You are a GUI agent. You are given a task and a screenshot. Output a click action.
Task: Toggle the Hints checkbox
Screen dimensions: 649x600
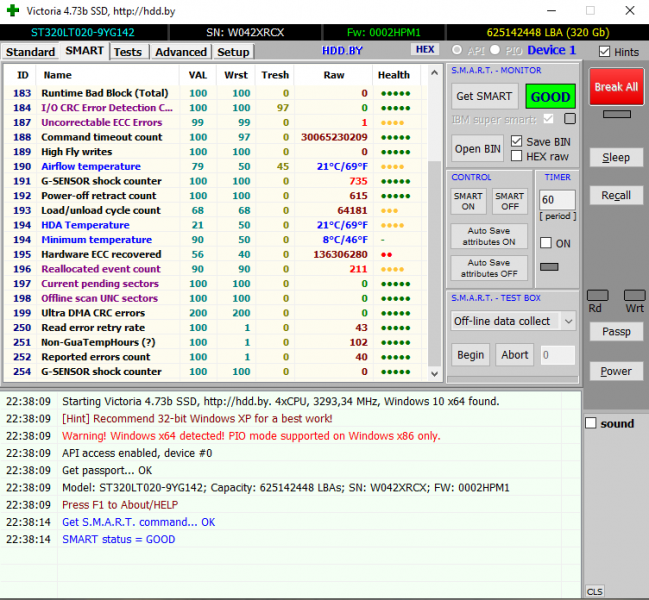click(605, 52)
